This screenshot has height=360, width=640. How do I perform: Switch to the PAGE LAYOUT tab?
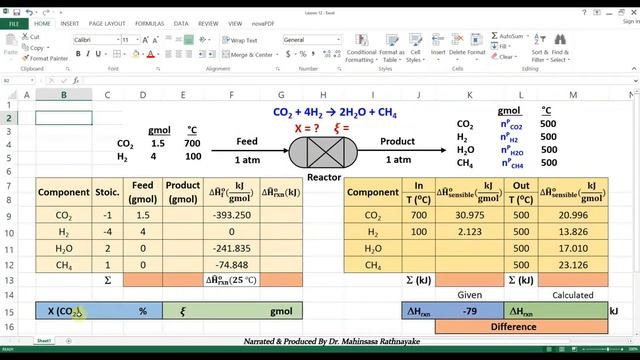point(107,24)
